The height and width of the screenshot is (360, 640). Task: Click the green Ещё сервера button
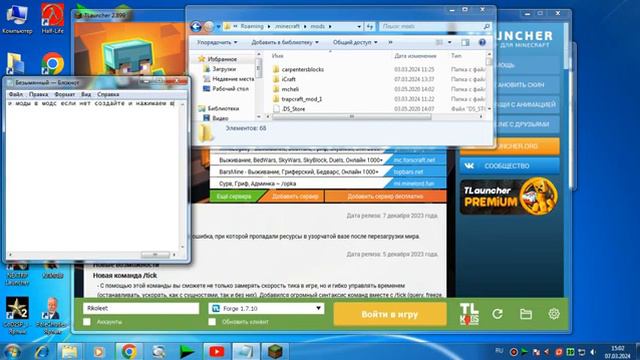234,196
